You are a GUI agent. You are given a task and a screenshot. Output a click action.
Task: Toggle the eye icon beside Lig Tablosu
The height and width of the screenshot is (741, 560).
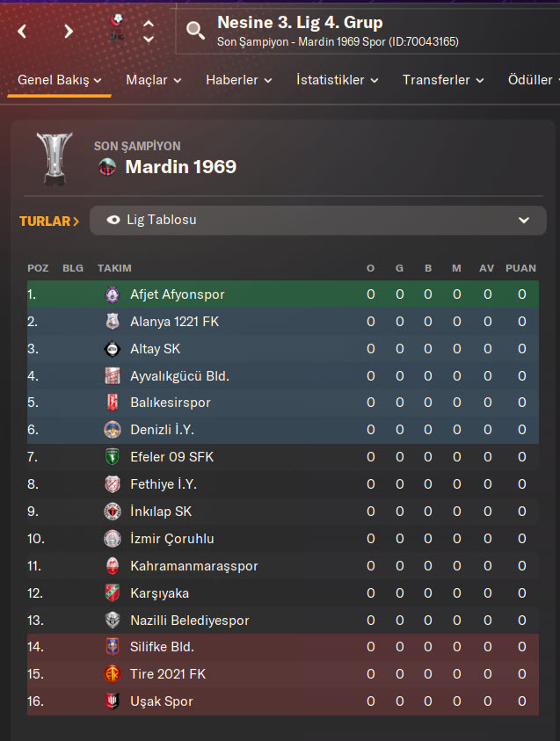tap(113, 220)
